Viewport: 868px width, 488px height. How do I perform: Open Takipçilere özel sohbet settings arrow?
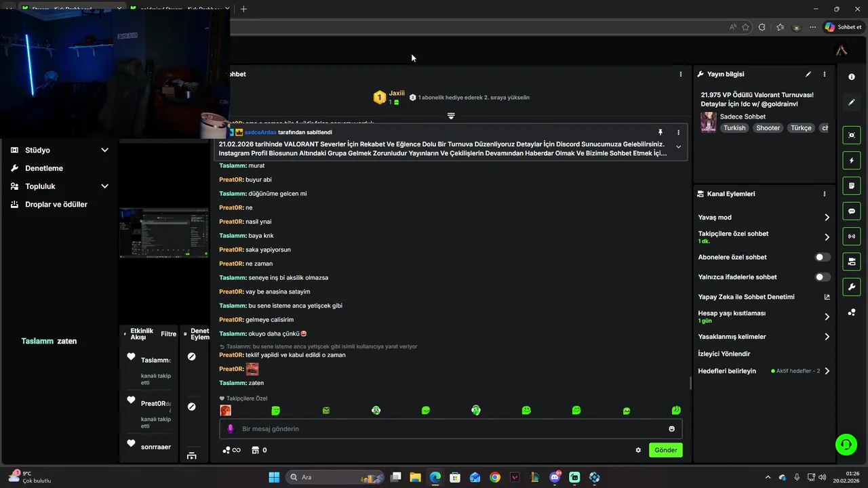[827, 237]
